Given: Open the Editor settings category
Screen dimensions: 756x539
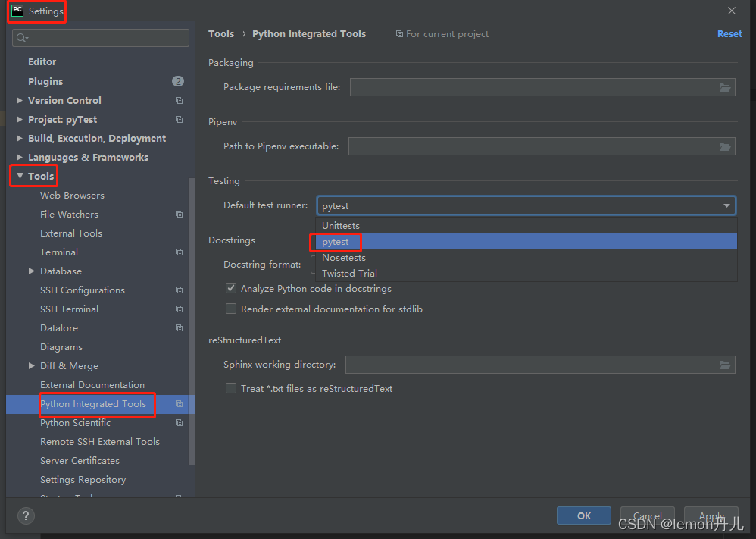Looking at the screenshot, I should click(42, 61).
